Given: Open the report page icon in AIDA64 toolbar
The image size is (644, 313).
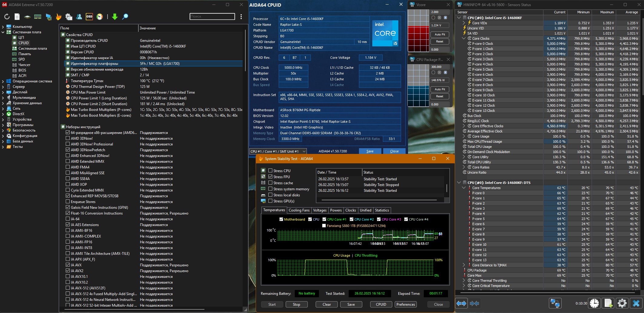Looking at the screenshot, I should (17, 17).
